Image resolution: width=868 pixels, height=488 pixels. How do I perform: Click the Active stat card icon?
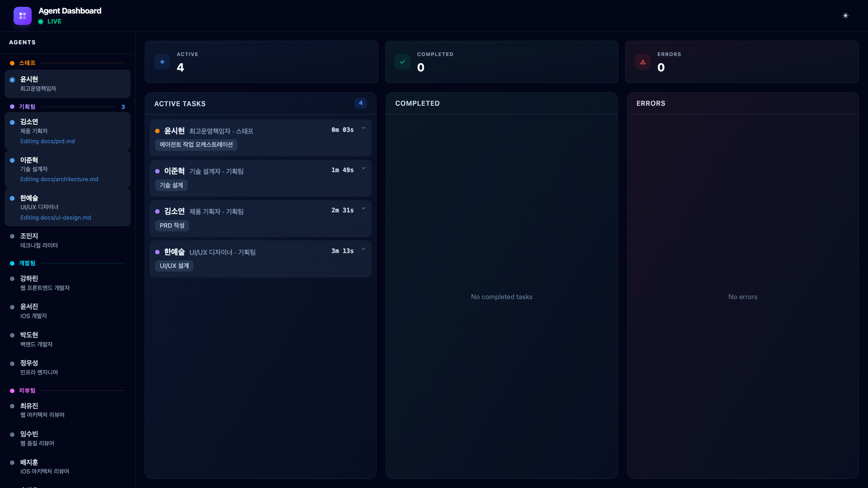coord(162,62)
